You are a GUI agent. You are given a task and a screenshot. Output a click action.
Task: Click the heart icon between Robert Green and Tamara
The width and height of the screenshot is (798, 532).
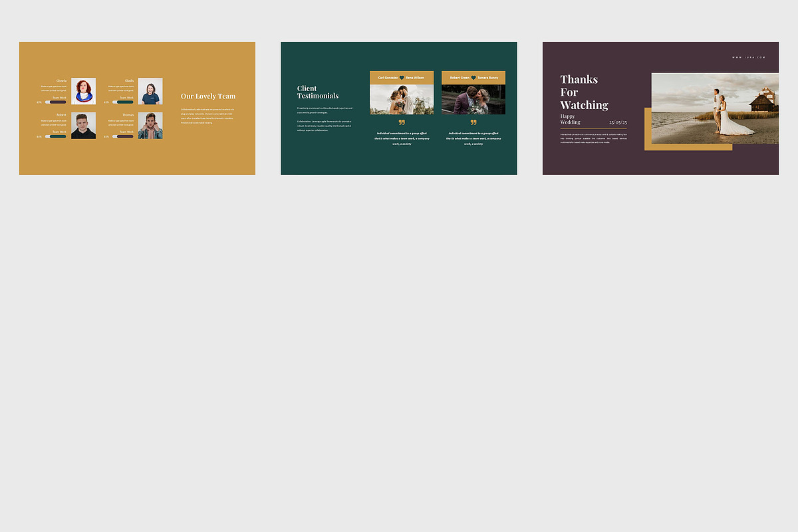[473, 78]
